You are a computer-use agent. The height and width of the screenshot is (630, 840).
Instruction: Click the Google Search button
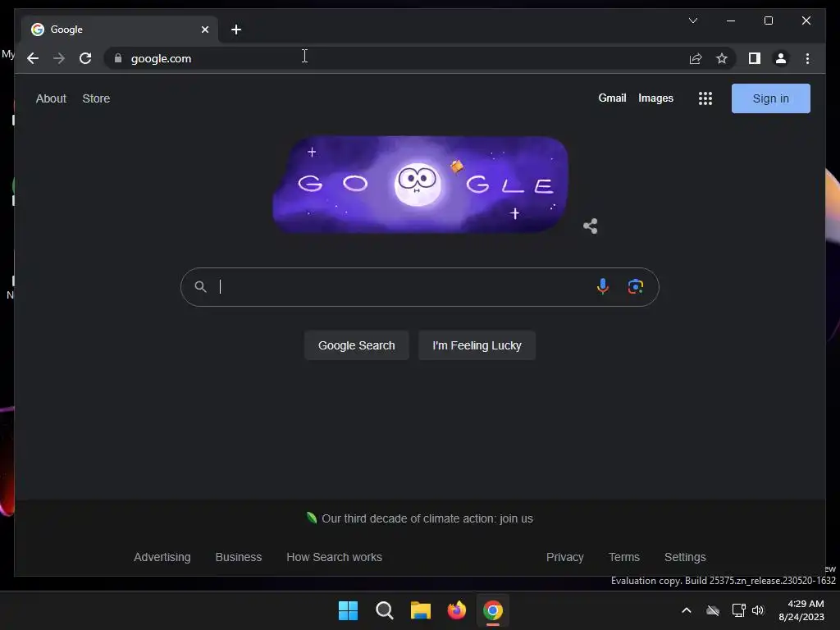pos(356,345)
